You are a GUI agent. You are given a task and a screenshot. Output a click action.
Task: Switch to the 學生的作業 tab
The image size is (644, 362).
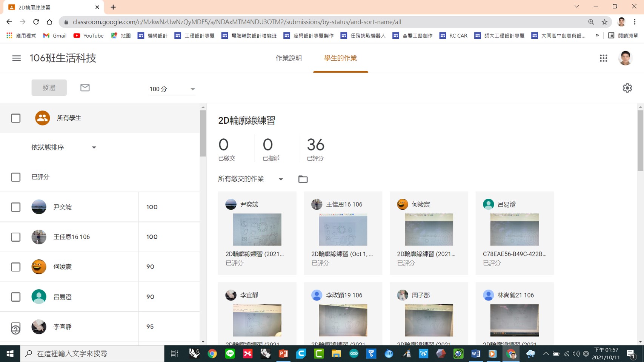341,58
